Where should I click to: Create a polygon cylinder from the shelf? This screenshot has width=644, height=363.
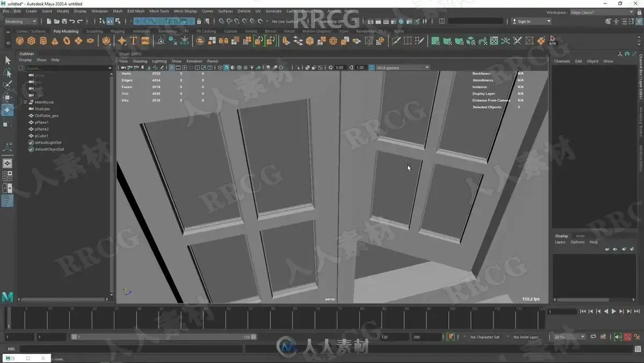pyautogui.click(x=43, y=41)
